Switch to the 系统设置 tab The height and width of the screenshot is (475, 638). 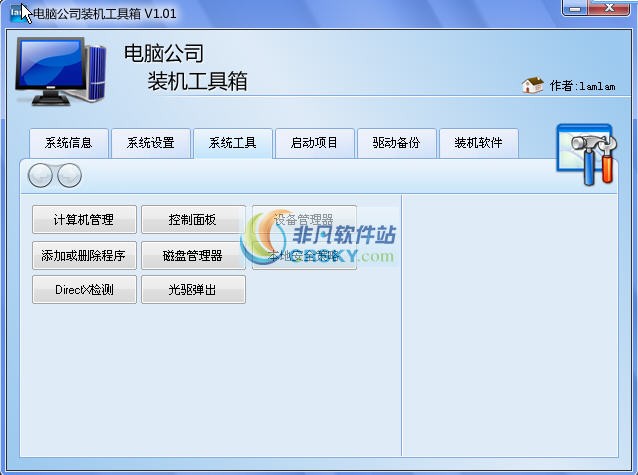[x=151, y=143]
